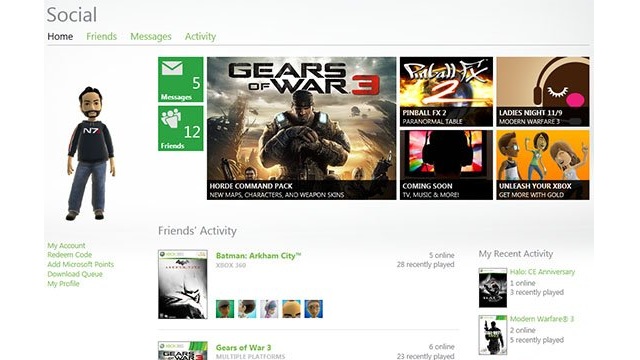Open Modern Warfare 3 link in recent activity

(x=542, y=319)
